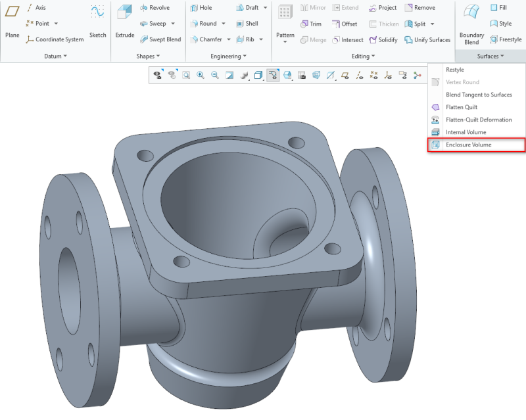This screenshot has width=526, height=420.
Task: Select the Hole feature tool
Action: tap(201, 8)
